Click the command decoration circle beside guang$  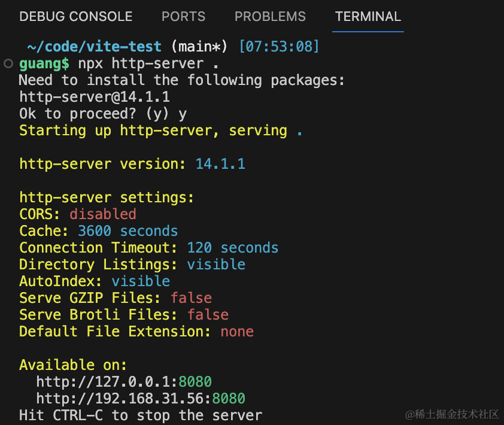[x=8, y=63]
